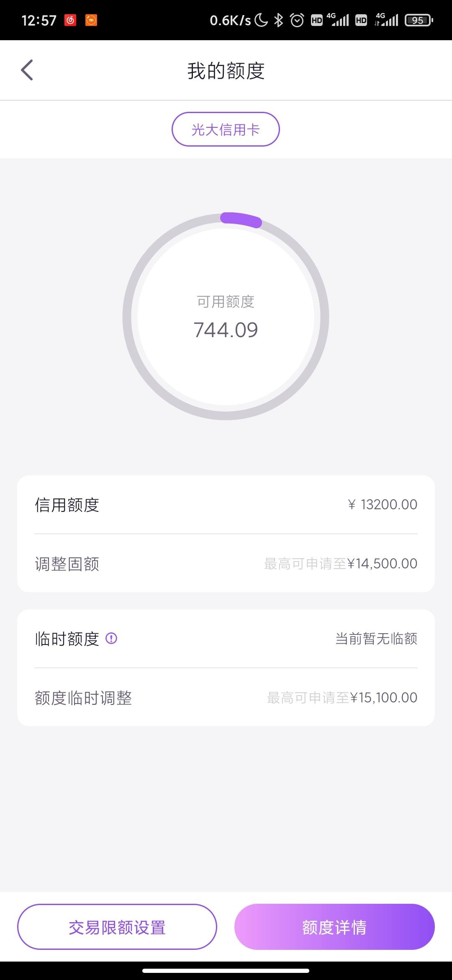The image size is (452, 980).
Task: Open the 额度临时调整 row
Action: click(226, 697)
